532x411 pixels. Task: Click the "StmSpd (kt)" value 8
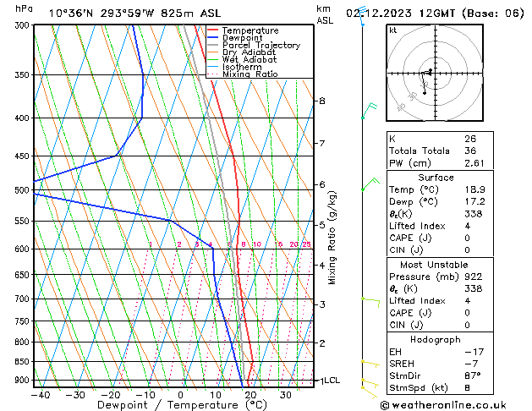468,388
